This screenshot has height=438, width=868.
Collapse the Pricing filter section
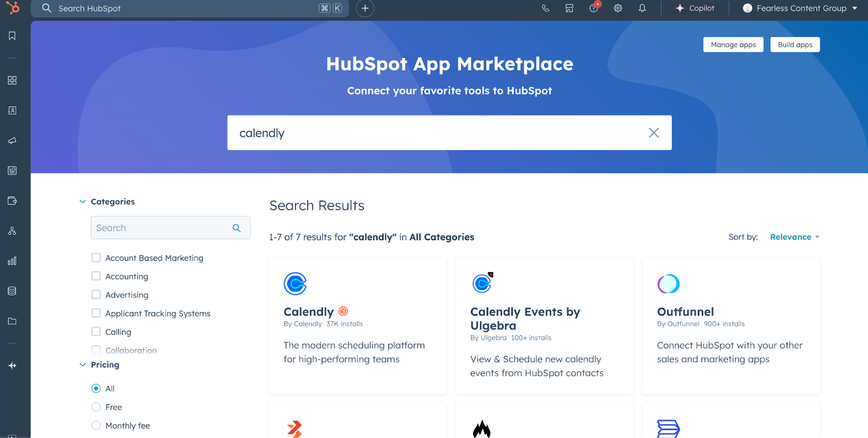click(82, 365)
